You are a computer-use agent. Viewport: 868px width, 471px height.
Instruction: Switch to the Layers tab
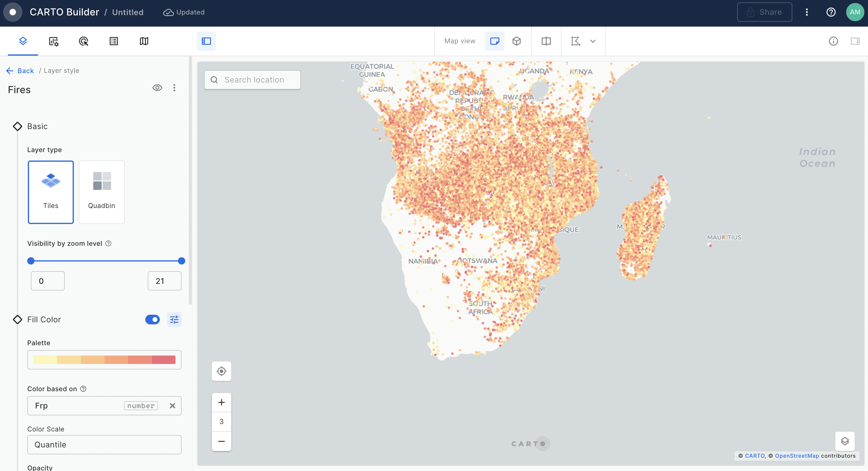click(23, 41)
